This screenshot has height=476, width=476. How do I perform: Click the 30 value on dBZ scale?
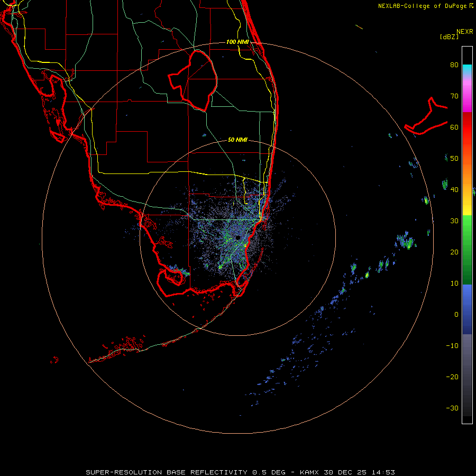tap(454, 221)
